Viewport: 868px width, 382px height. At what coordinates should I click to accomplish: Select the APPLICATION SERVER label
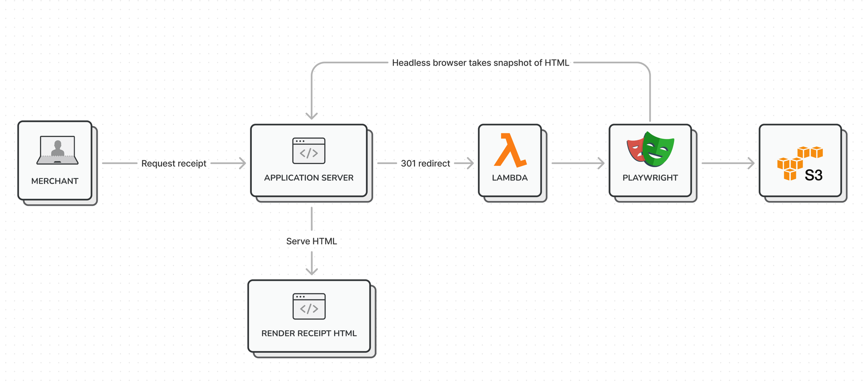[x=309, y=178]
